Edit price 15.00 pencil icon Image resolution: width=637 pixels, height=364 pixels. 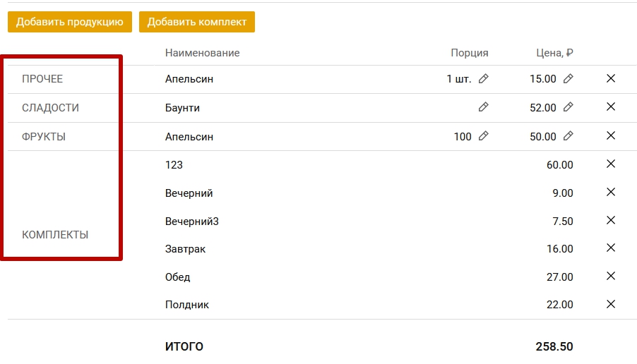click(568, 79)
